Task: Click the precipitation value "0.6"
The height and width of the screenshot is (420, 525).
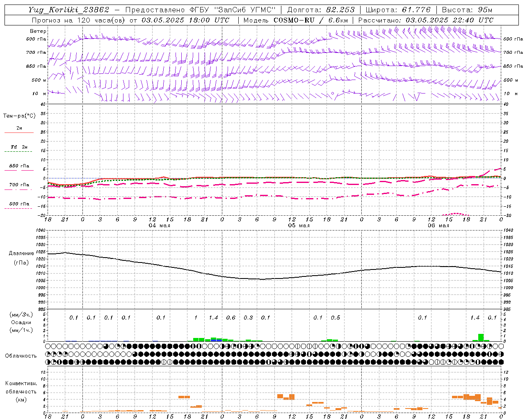Action: coord(231,317)
